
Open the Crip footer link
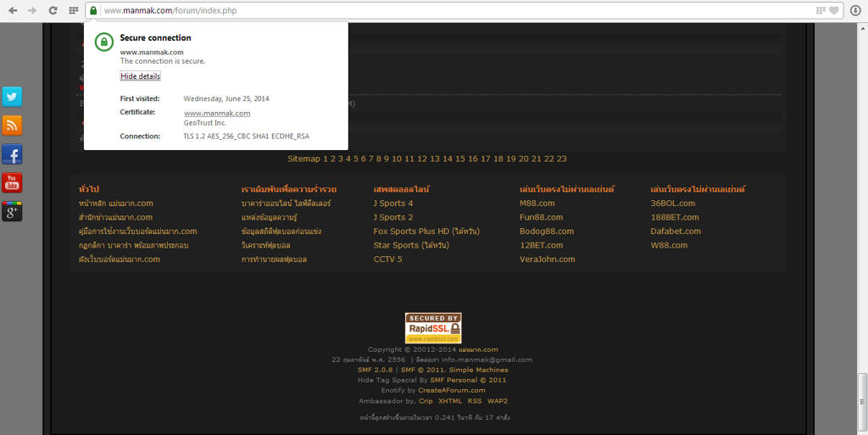tap(426, 401)
